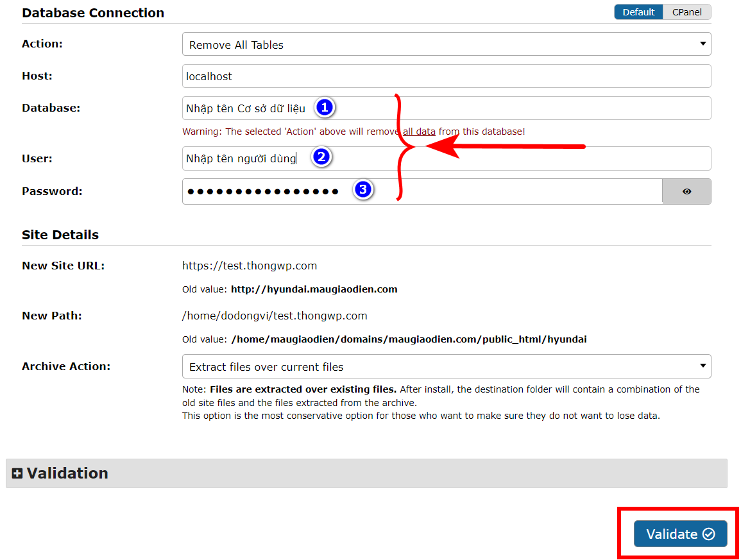Switch to the Default connection mode
Screen dimensions: 741x560
(638, 12)
